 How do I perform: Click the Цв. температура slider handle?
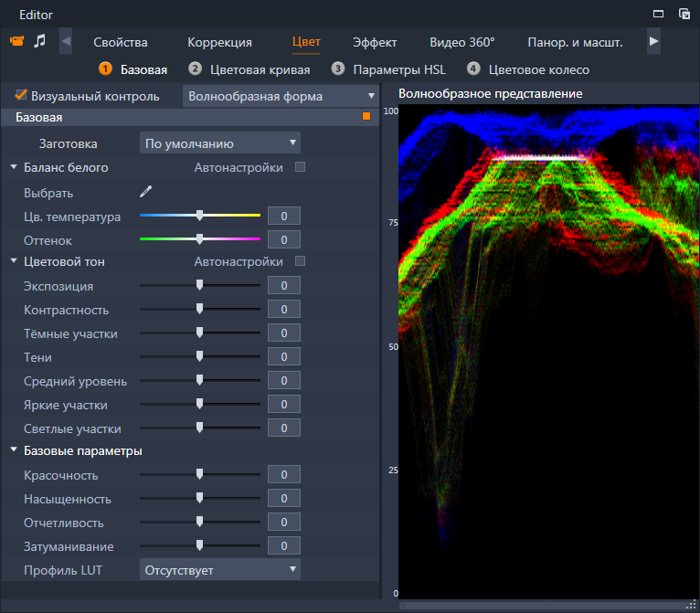click(x=199, y=216)
